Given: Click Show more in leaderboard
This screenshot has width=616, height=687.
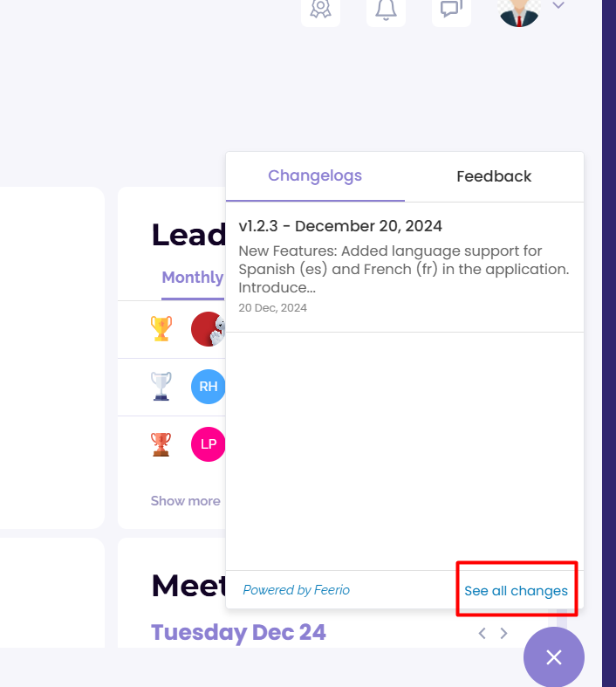Looking at the screenshot, I should pos(186,501).
